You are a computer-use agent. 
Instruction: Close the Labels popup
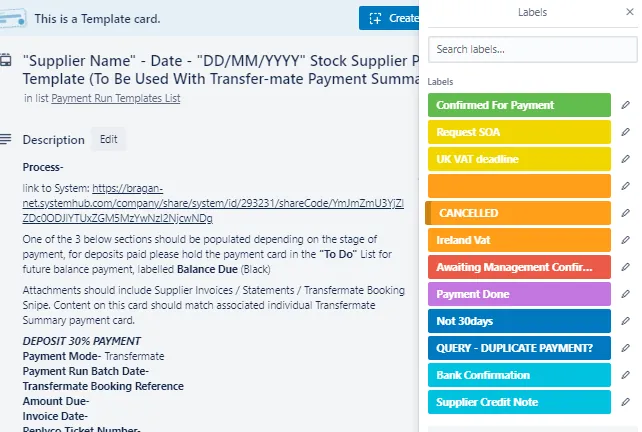tap(630, 12)
